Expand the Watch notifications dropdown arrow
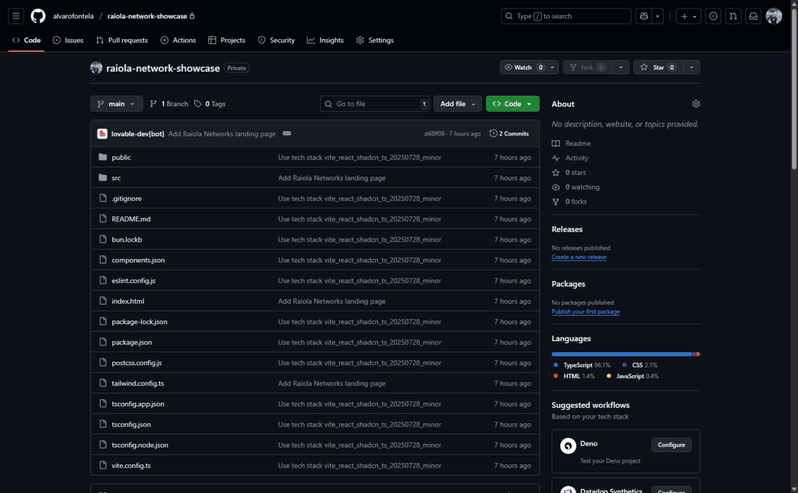 552,67
